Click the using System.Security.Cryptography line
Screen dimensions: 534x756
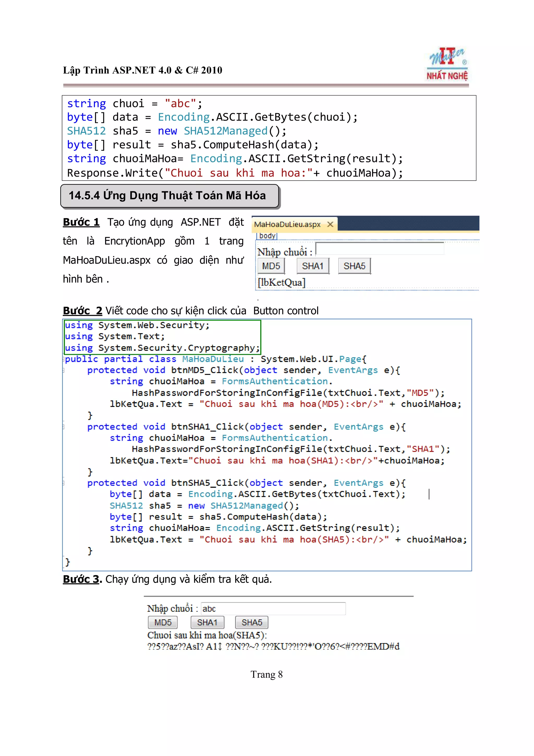pos(162,348)
